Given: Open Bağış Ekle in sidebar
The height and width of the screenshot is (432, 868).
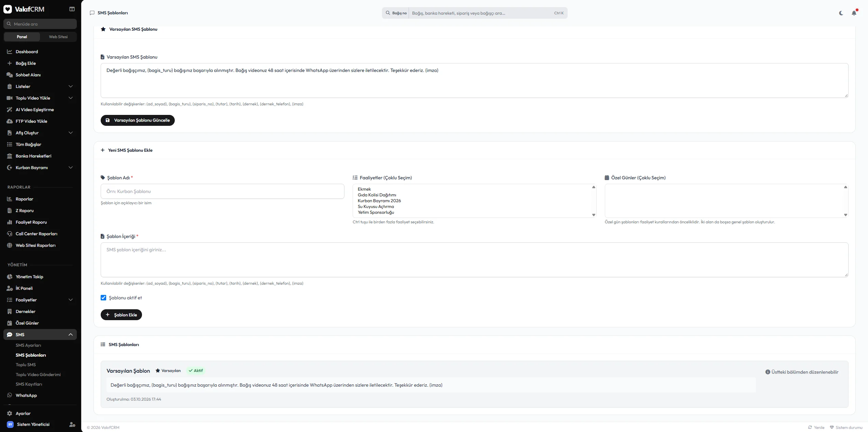Looking at the screenshot, I should click(x=40, y=63).
